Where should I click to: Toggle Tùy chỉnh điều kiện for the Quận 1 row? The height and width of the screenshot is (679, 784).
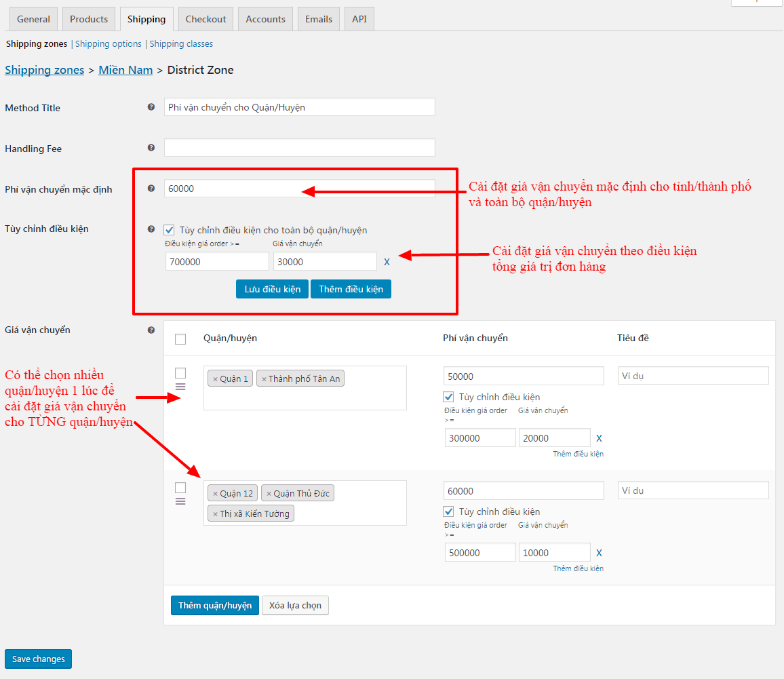449,397
